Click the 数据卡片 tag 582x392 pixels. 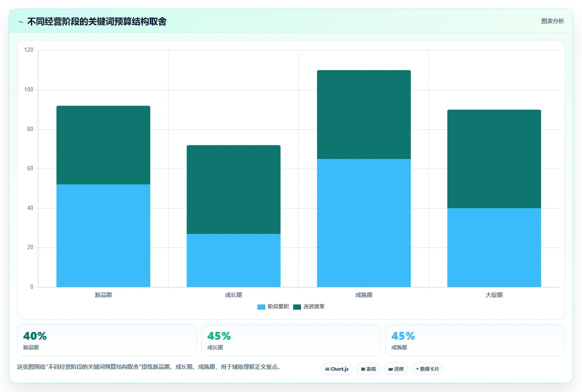[427, 369]
